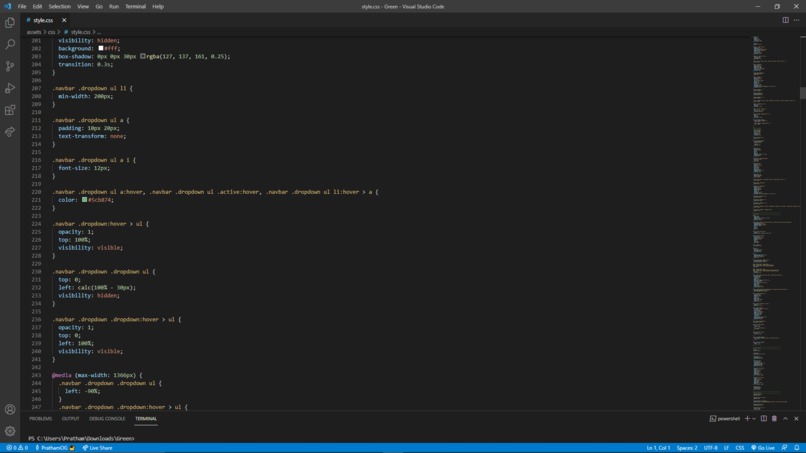Screen dimensions: 806x453
Task: Click the code minimap overview
Action: (775, 222)
